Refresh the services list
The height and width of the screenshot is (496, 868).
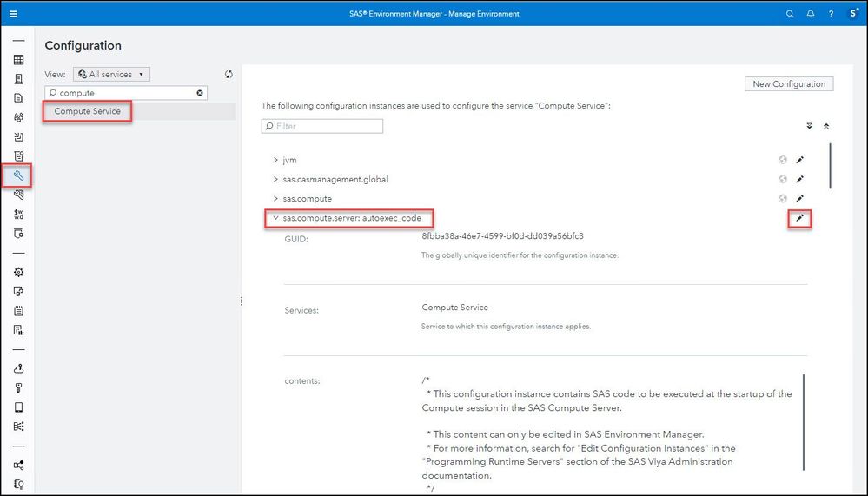[229, 74]
